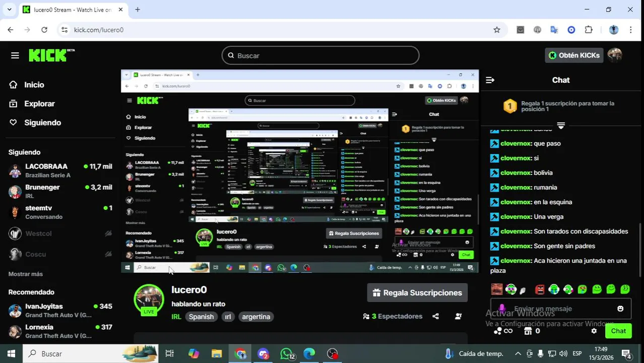Screen dimensions: 644x363
Task: Open the taskbar volume control
Action: [x=563, y=353]
